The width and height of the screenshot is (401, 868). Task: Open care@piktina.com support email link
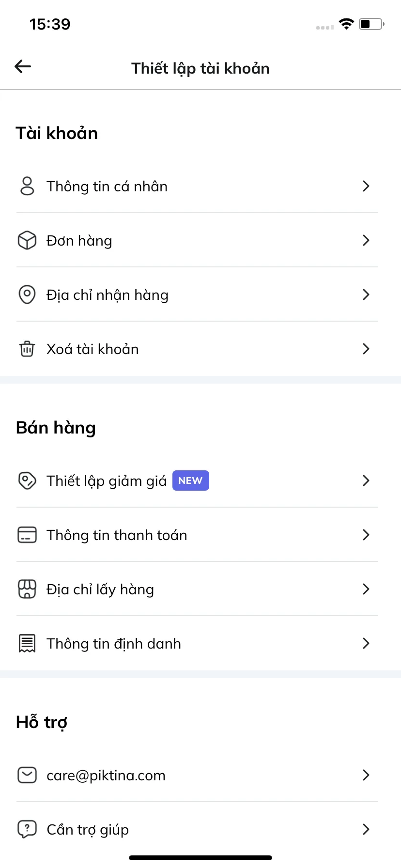tap(197, 775)
